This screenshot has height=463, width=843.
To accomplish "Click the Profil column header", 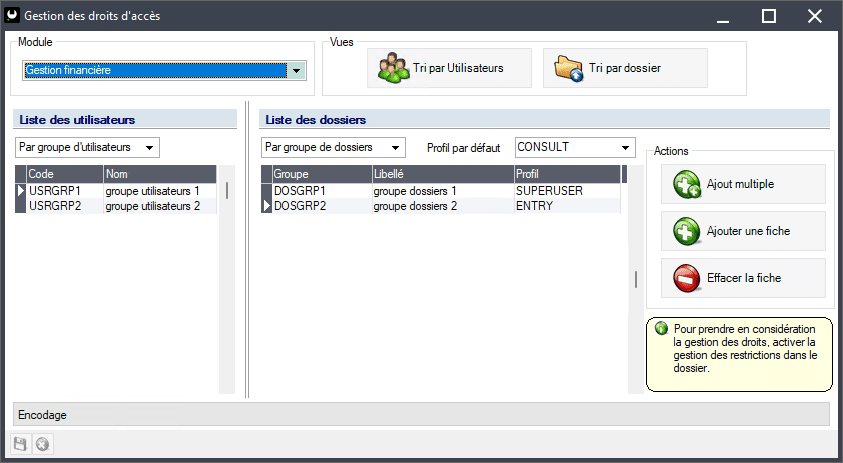I will coord(565,174).
